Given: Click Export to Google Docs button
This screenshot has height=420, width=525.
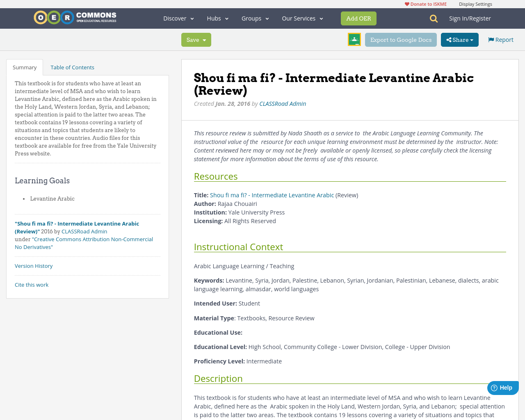Looking at the screenshot, I should (401, 40).
